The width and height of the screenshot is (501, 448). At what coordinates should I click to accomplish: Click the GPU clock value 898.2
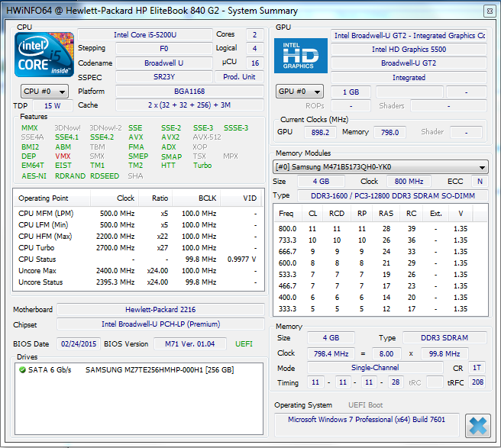coord(320,132)
